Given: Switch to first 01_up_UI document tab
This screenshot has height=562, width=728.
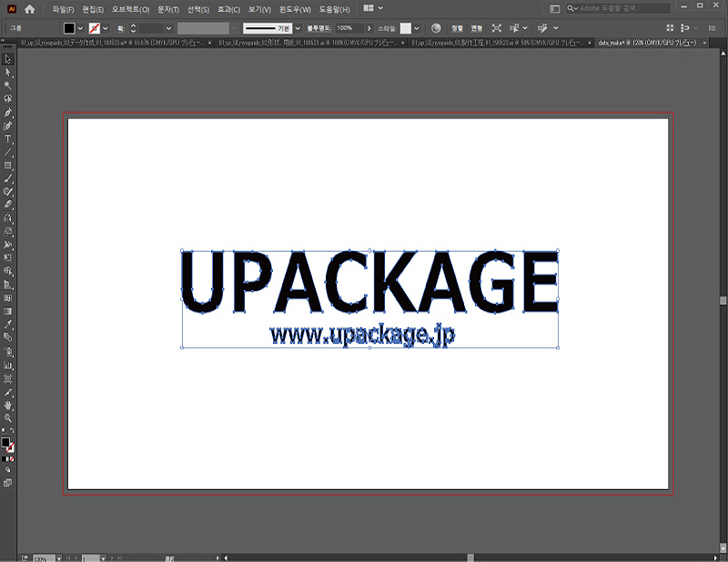Looking at the screenshot, I should pos(112,43).
